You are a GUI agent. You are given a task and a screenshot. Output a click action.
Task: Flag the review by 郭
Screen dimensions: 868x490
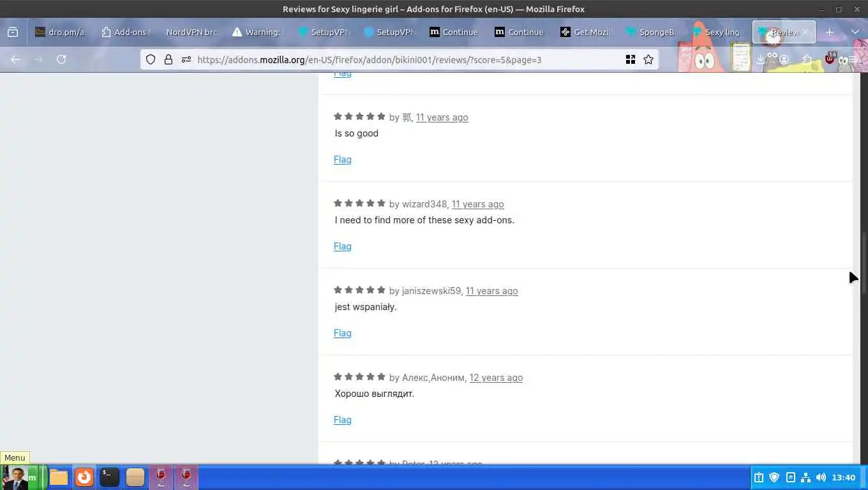click(343, 160)
